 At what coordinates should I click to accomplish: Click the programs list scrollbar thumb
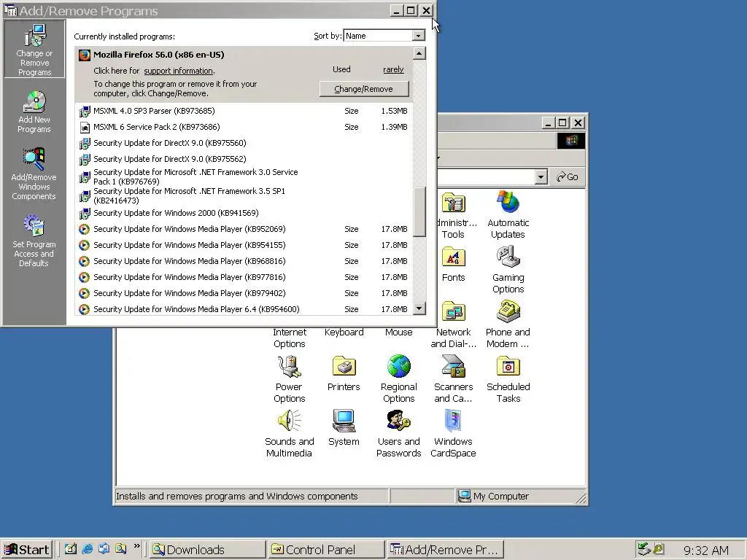click(x=419, y=212)
